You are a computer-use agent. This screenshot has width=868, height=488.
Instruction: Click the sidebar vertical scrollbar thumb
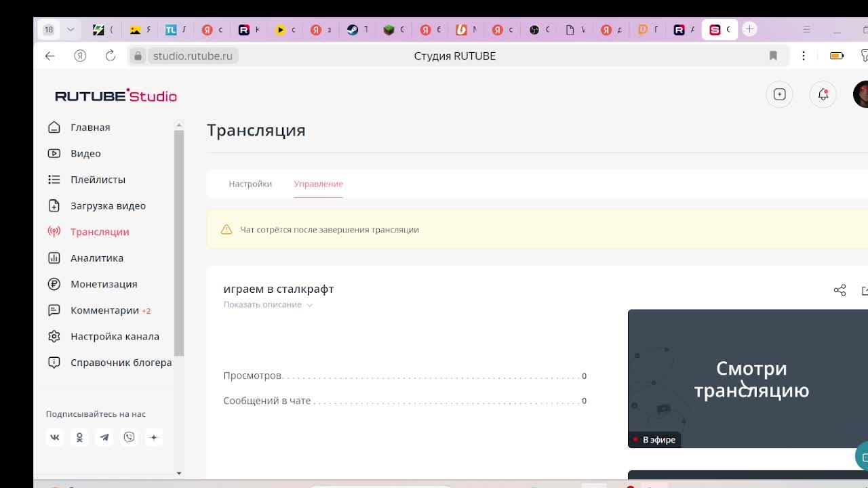(x=179, y=243)
